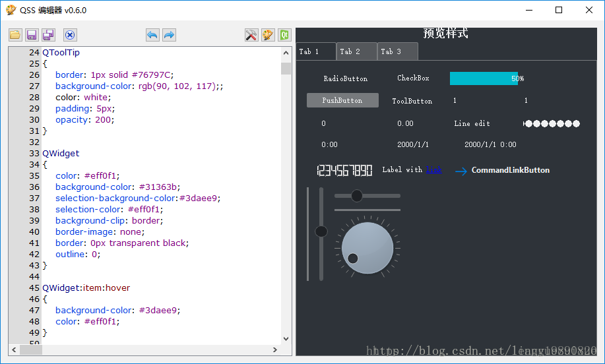Switch to Tab 3 in preview
605x364 pixels.
(x=398, y=51)
